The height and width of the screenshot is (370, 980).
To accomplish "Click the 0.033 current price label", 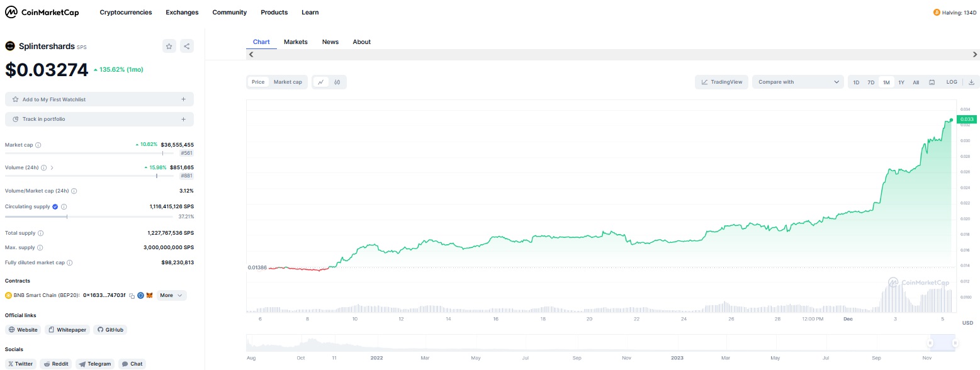I will (966, 119).
